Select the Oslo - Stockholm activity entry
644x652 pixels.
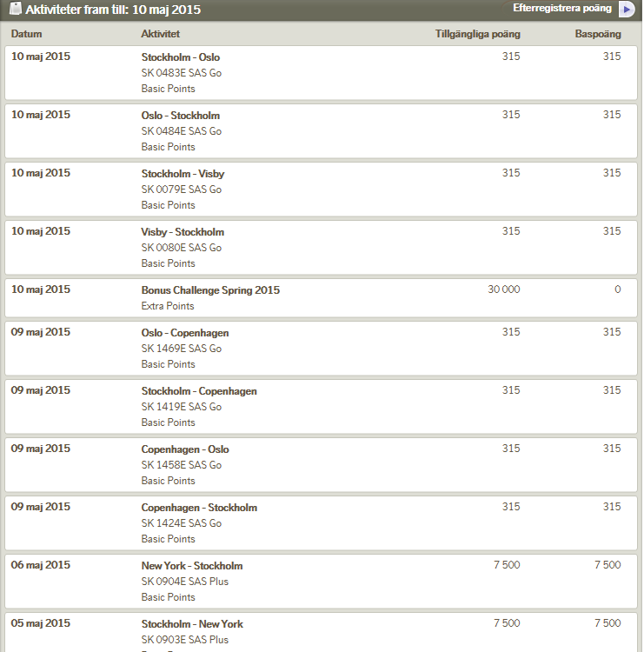coord(181,116)
